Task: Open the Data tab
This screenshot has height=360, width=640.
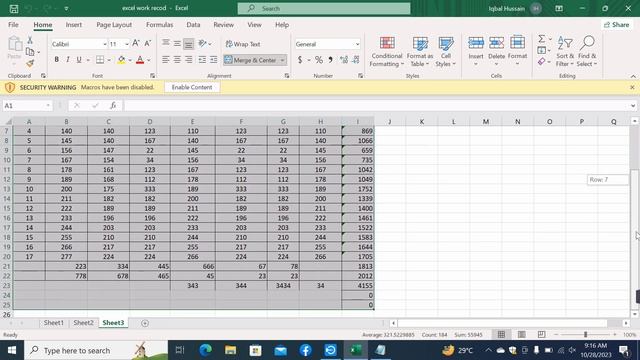Action: tap(193, 24)
